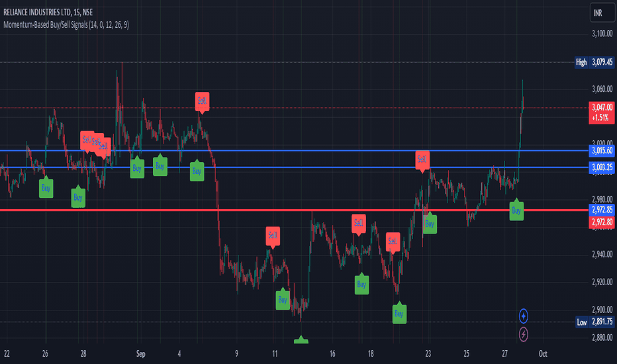Click the 2,920.00 price scale value
This screenshot has height=364, width=617.
[602, 282]
